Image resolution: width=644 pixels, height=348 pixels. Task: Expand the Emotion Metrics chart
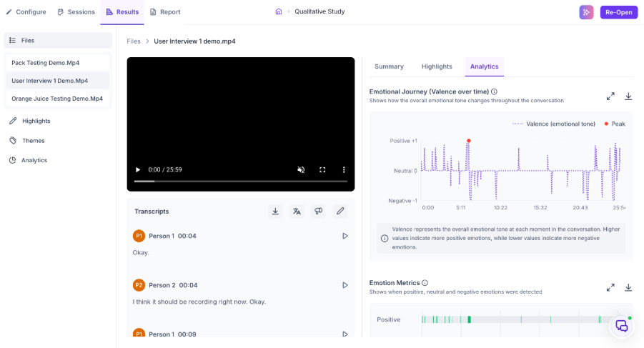[610, 288]
